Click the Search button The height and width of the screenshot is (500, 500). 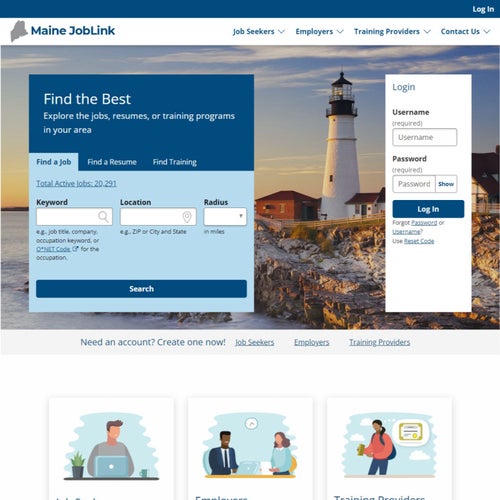(x=141, y=289)
